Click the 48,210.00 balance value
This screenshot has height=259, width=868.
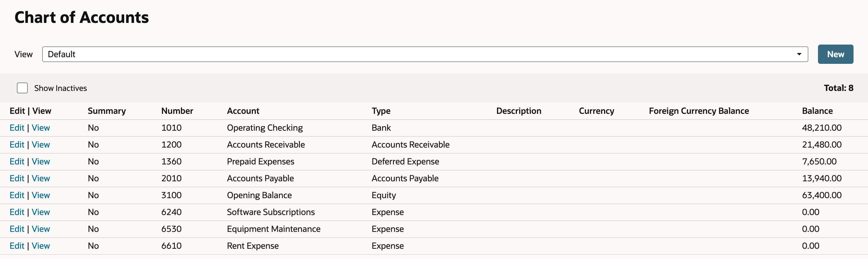[x=822, y=128]
